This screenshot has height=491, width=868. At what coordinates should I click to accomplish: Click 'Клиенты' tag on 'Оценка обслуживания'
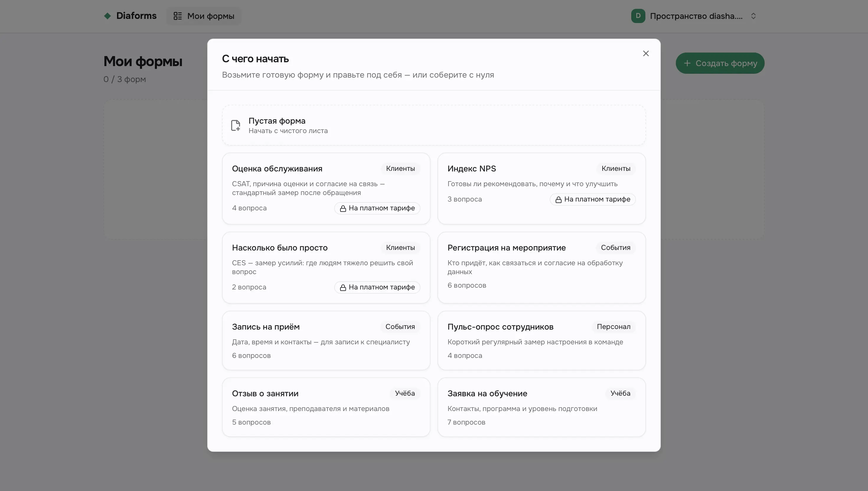[x=400, y=168]
